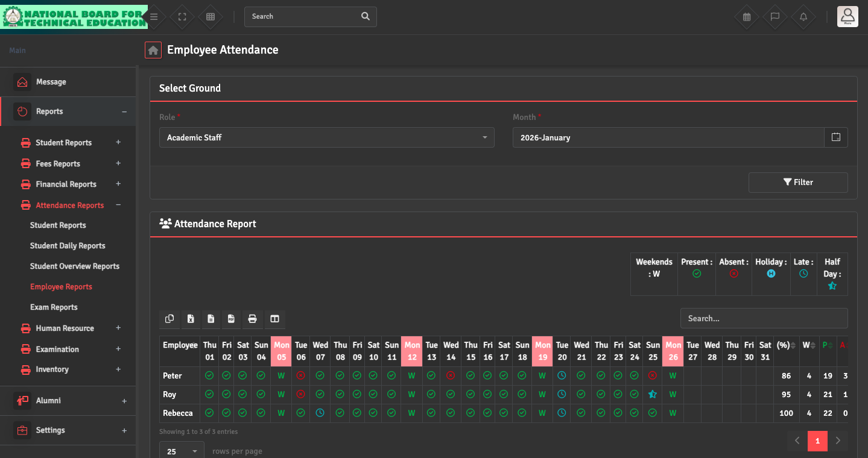Copy attendance table to clipboard
Image resolution: width=868 pixels, height=458 pixels.
169,319
